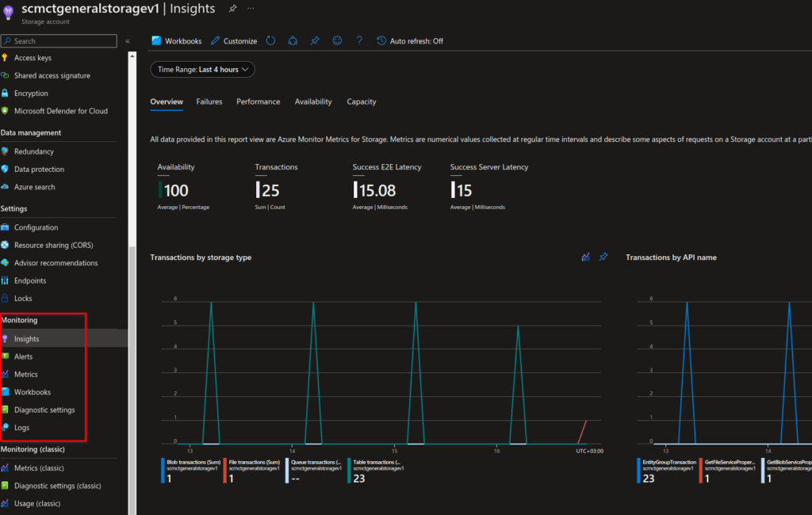Open Diagnostic settings (classic)
The width and height of the screenshot is (812, 515).
[59, 486]
